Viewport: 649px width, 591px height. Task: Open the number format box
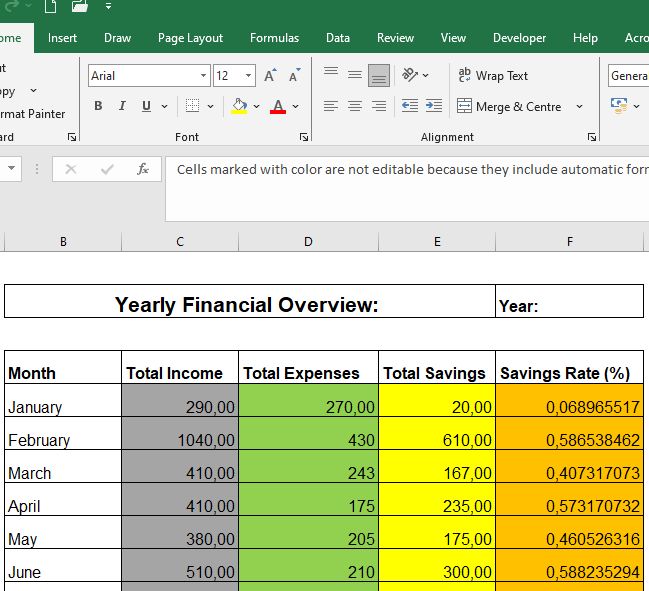[x=628, y=75]
